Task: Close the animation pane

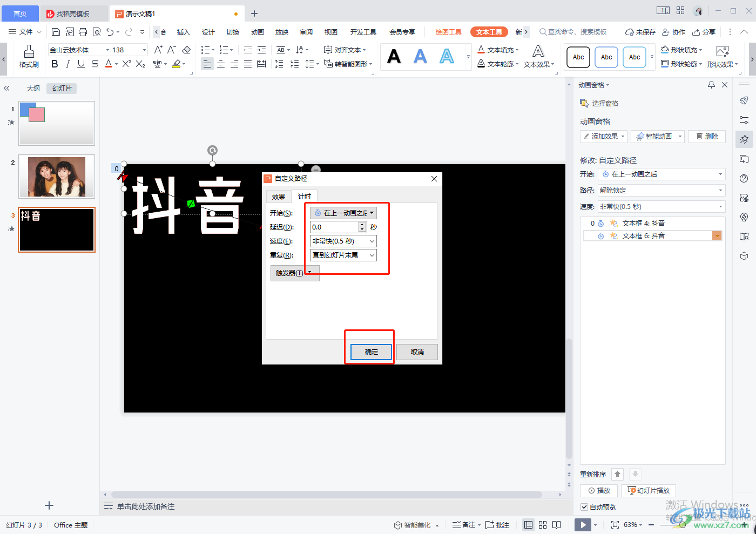Action: 725,85
